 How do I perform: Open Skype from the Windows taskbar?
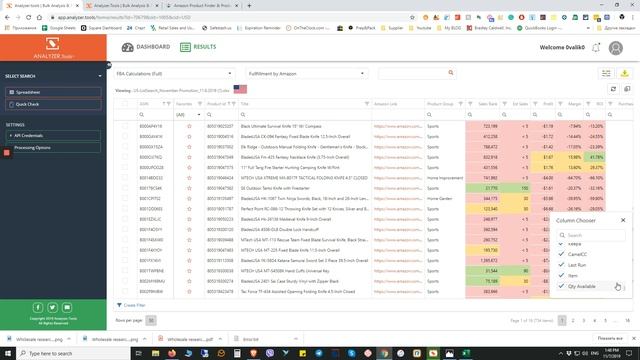pyautogui.click(x=351, y=353)
